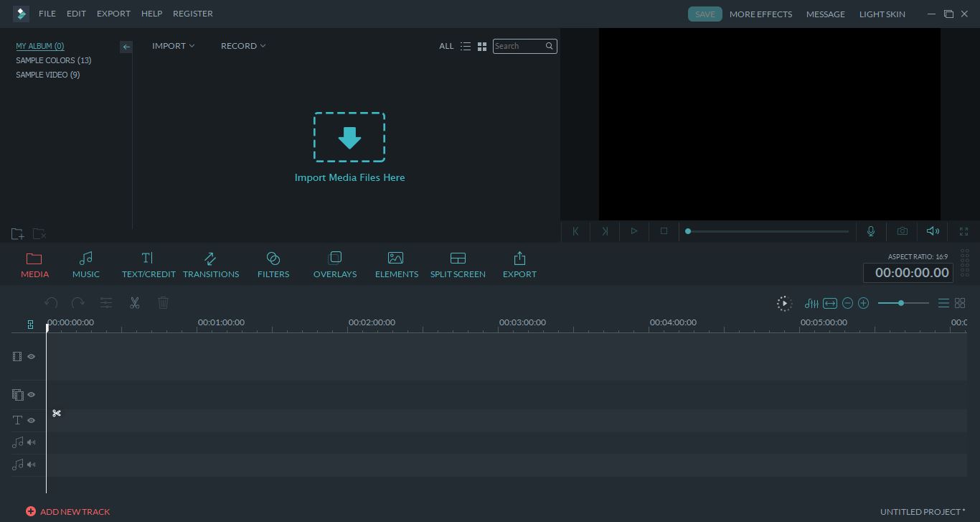Switch to the TRANSITIONS tab
Image resolution: width=980 pixels, height=522 pixels.
[x=211, y=264]
